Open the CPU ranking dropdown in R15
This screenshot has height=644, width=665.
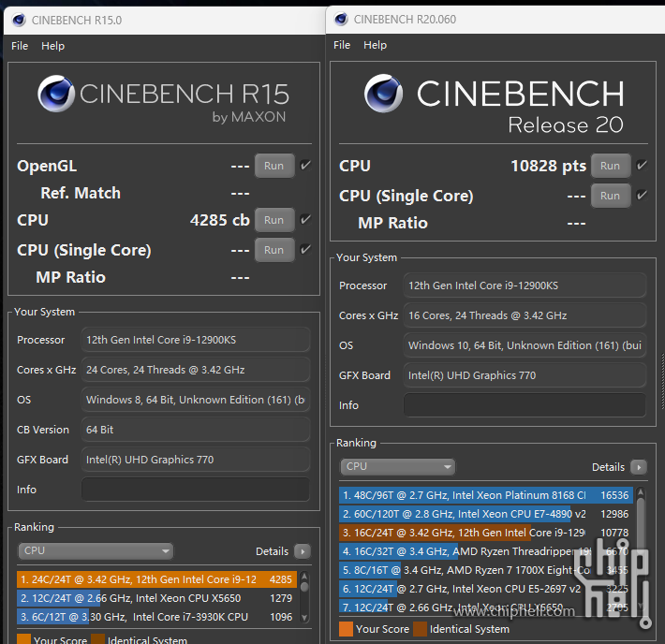[96, 550]
